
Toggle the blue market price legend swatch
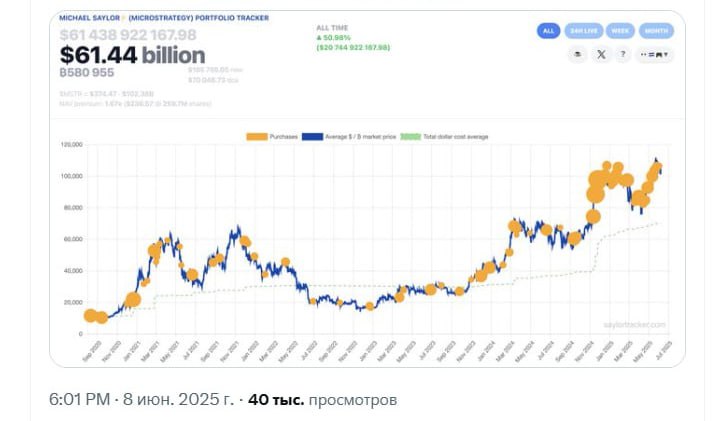click(312, 137)
